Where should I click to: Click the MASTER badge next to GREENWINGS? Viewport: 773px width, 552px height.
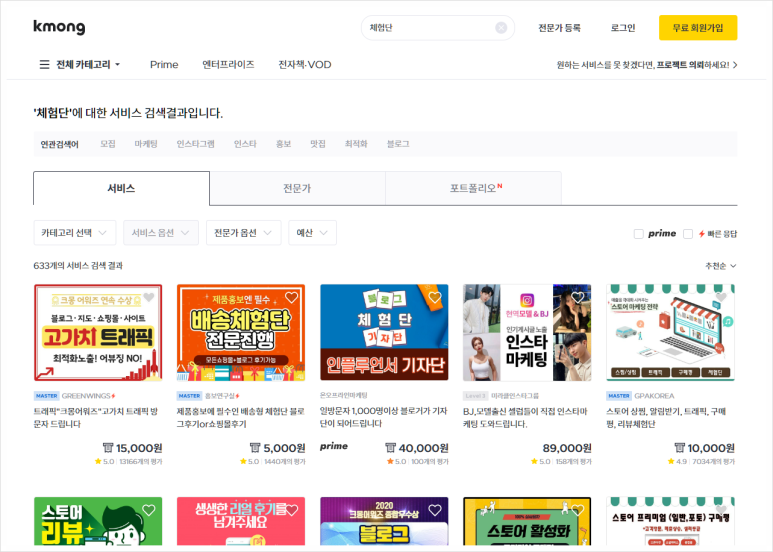coord(46,396)
